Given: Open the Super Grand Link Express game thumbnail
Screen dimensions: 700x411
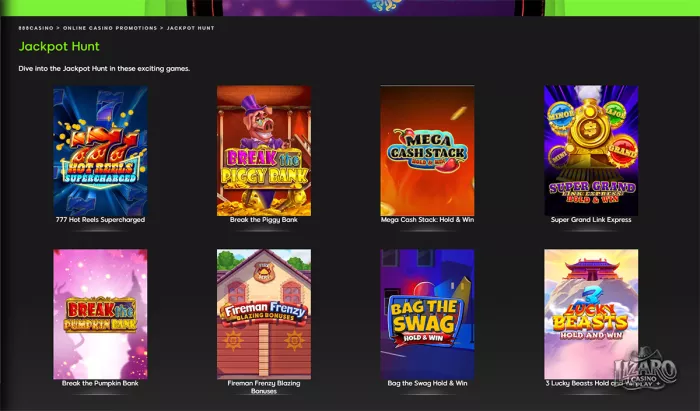Looking at the screenshot, I should [x=591, y=151].
